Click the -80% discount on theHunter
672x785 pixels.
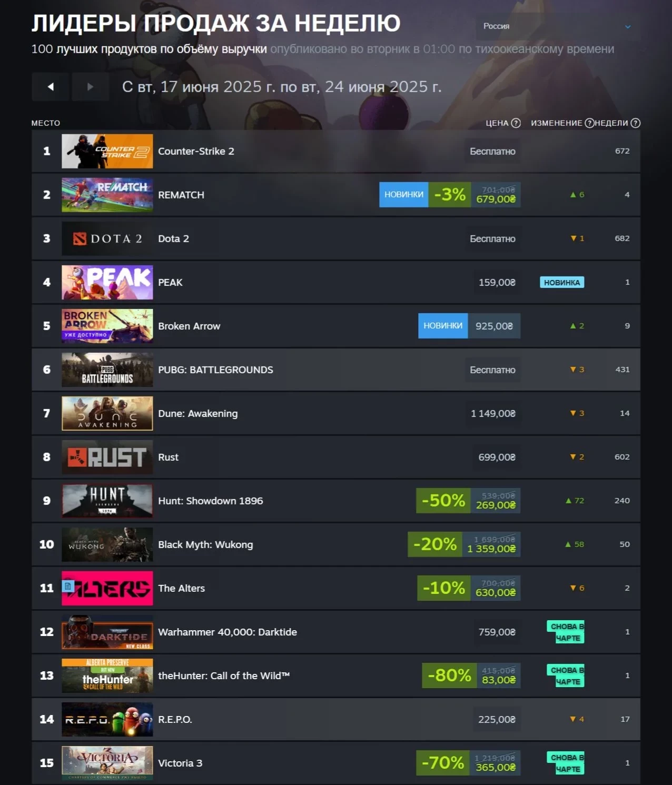[449, 675]
